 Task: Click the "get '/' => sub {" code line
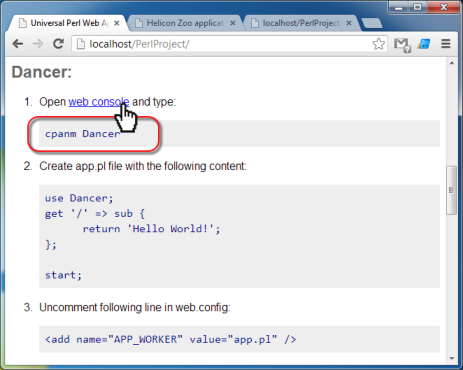[x=95, y=214]
